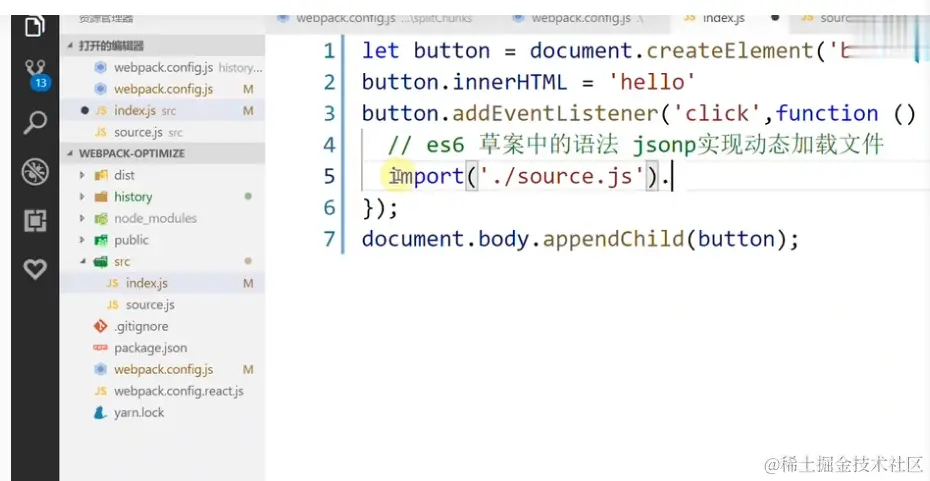Click line number 1 in the gutter
The image size is (930, 481).
click(329, 51)
